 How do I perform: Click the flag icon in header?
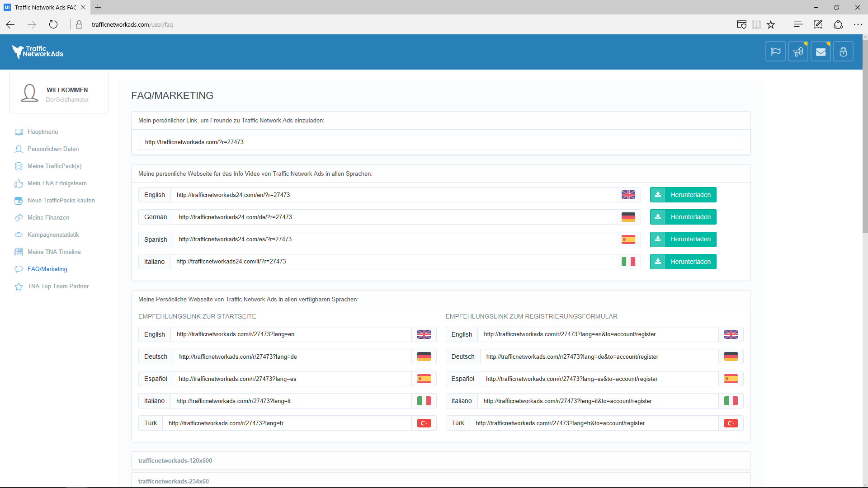pos(775,52)
